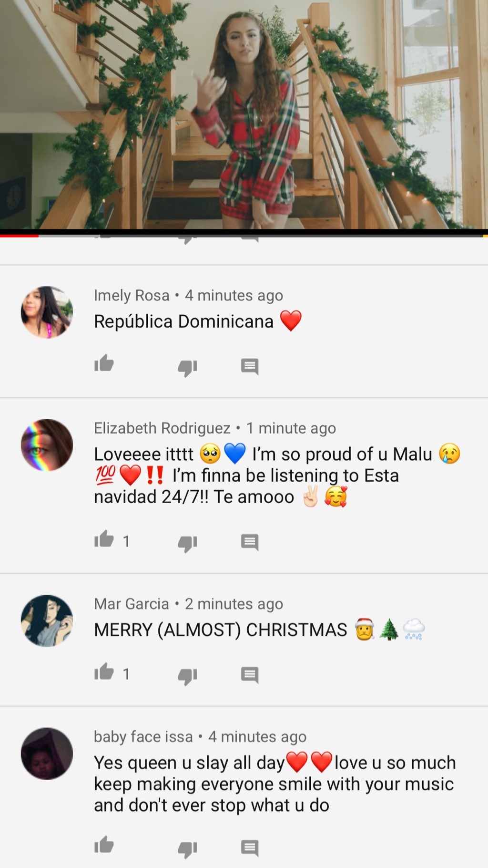488x868 pixels.
Task: Like Imely Rosa's República Dominicana comment
Action: tap(104, 364)
